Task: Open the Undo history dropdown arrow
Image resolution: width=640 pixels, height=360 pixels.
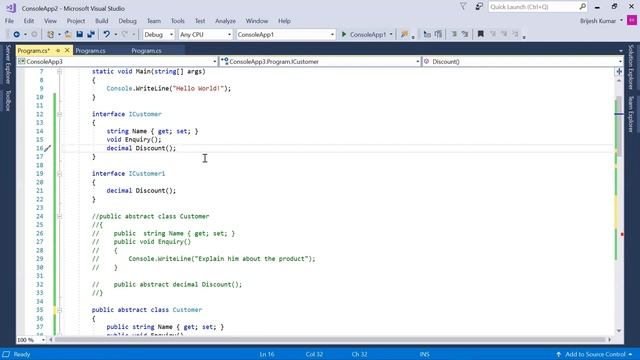Action: click(116, 35)
